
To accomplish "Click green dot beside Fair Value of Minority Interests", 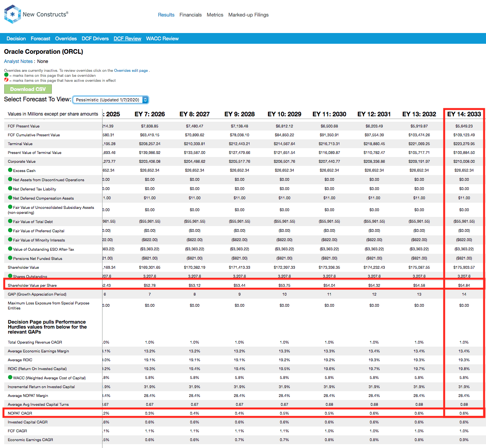I will (x=10, y=239).
